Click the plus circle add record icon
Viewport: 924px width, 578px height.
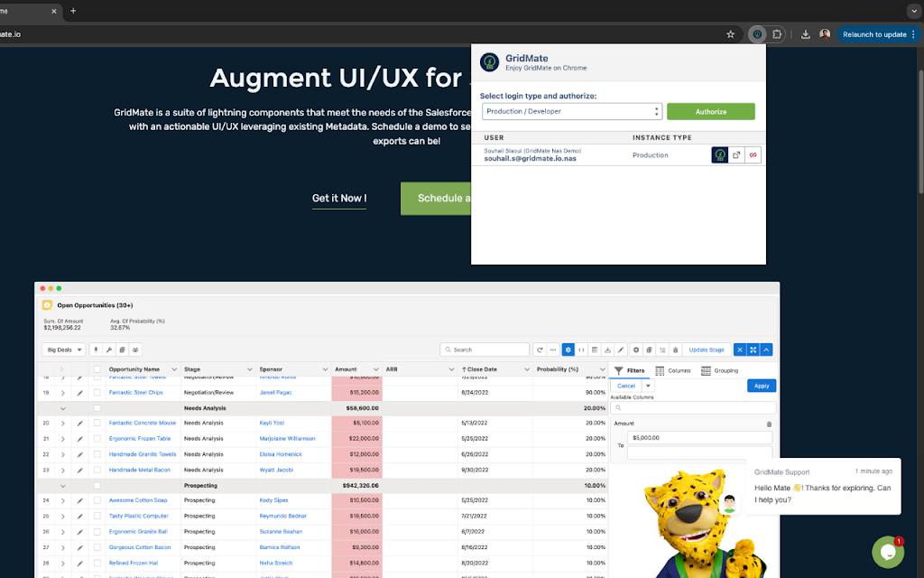pyautogui.click(x=636, y=350)
